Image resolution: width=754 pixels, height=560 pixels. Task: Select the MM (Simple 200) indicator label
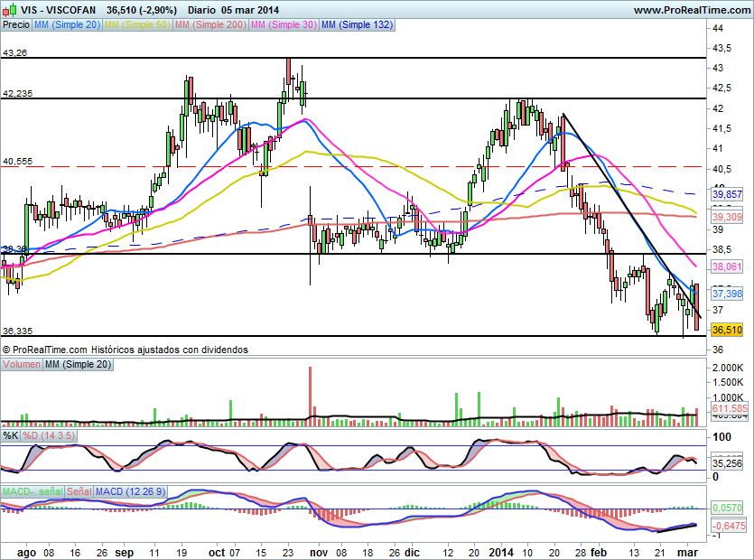(209, 25)
